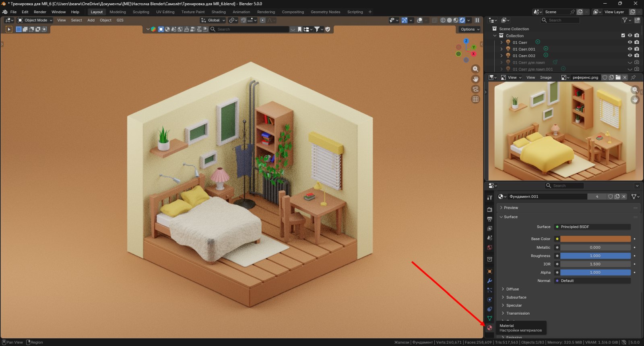Screen dimensions: 644x346
Task: Switch to the Shading workspace tab
Action: click(x=219, y=12)
